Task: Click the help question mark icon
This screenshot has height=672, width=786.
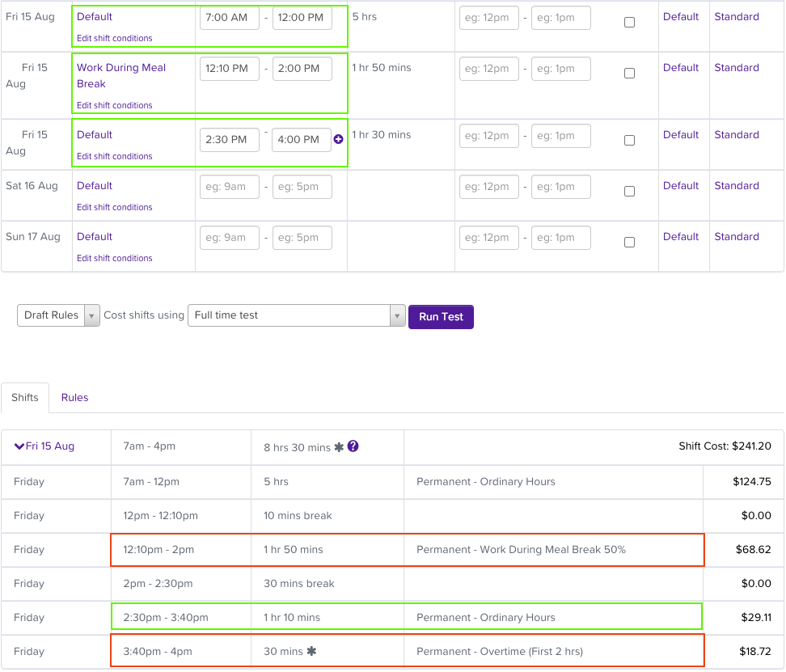Action: (x=353, y=446)
